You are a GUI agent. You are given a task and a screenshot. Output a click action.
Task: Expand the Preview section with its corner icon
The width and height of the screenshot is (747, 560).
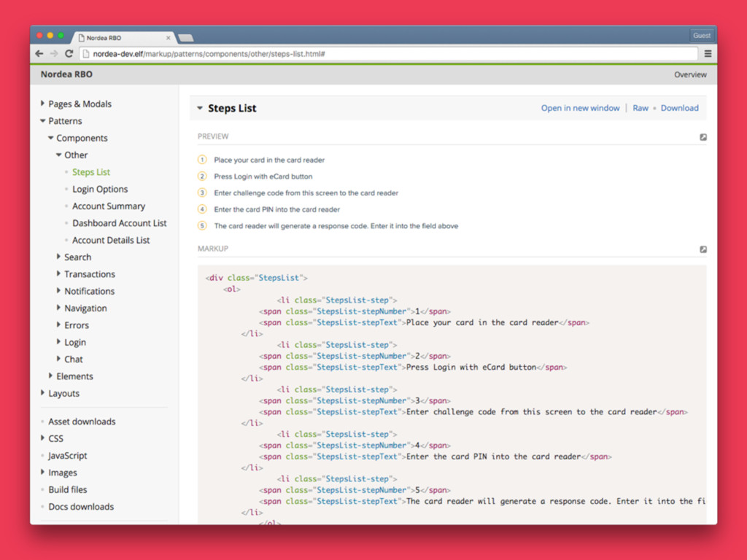tap(703, 137)
